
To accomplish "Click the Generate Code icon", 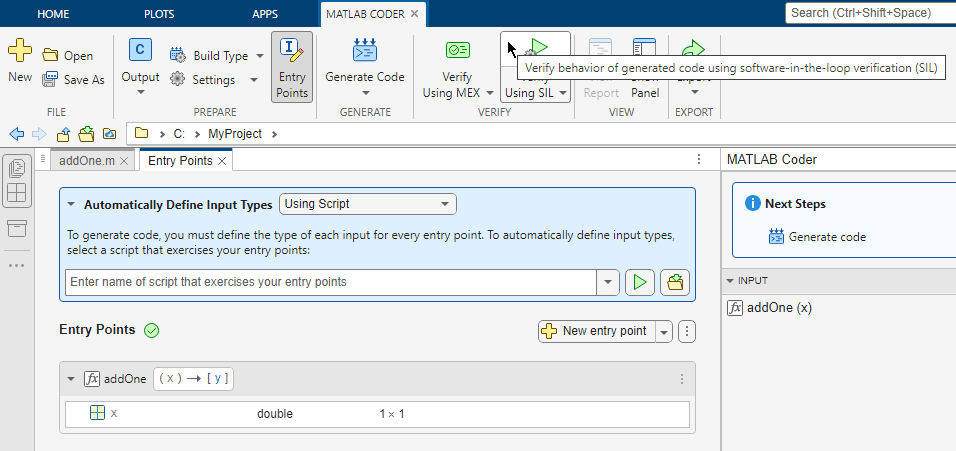I will (x=364, y=52).
